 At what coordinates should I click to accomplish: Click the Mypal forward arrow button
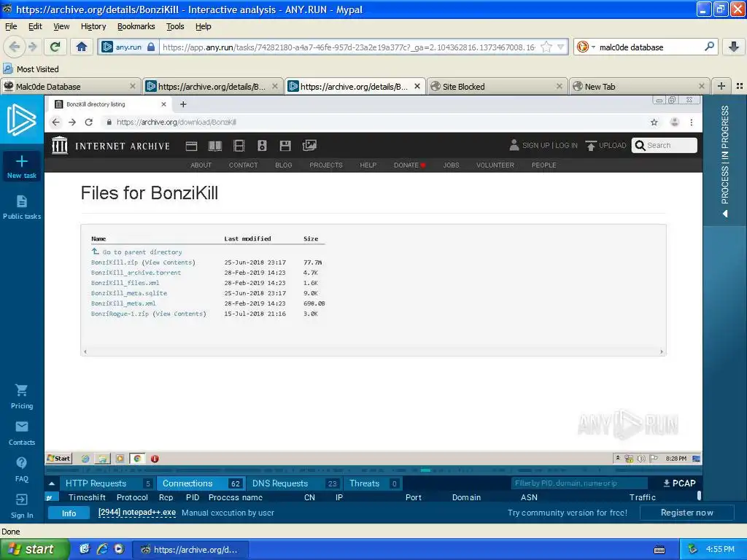point(32,47)
